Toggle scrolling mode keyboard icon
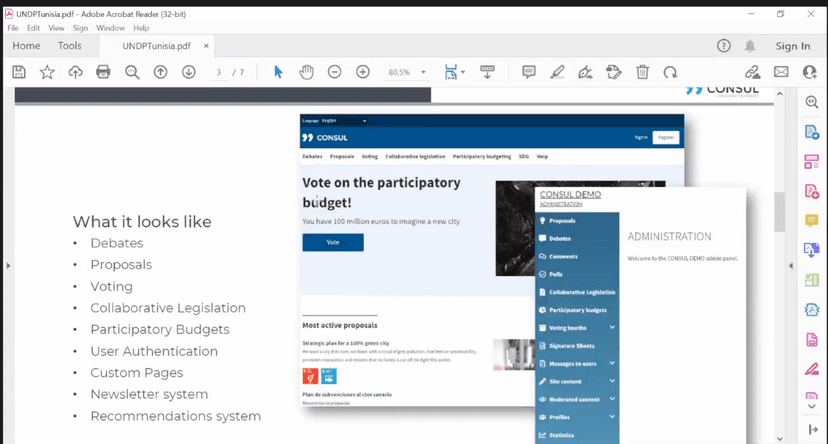The width and height of the screenshot is (828, 444). pyautogui.click(x=487, y=72)
